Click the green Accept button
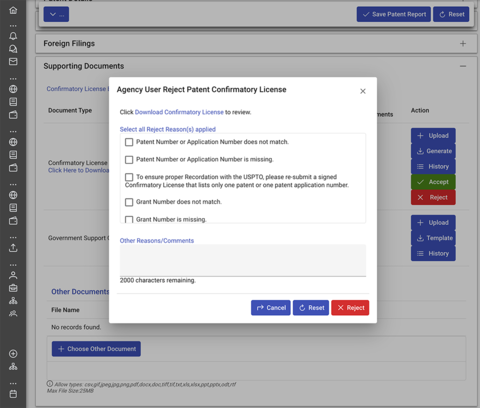Viewport: 480px width, 408px height. (x=433, y=182)
